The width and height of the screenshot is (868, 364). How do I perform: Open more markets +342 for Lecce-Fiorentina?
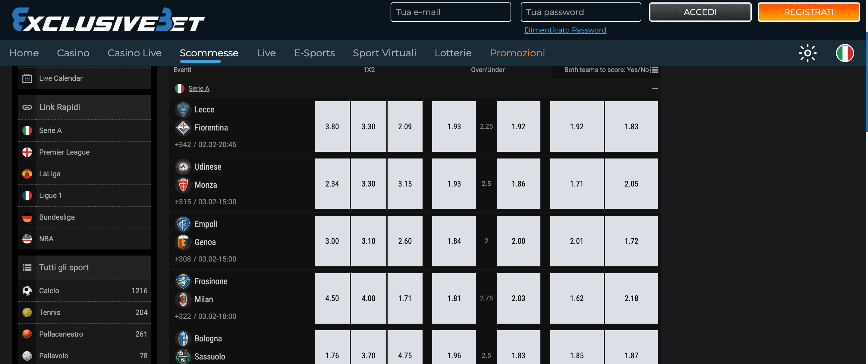(183, 145)
